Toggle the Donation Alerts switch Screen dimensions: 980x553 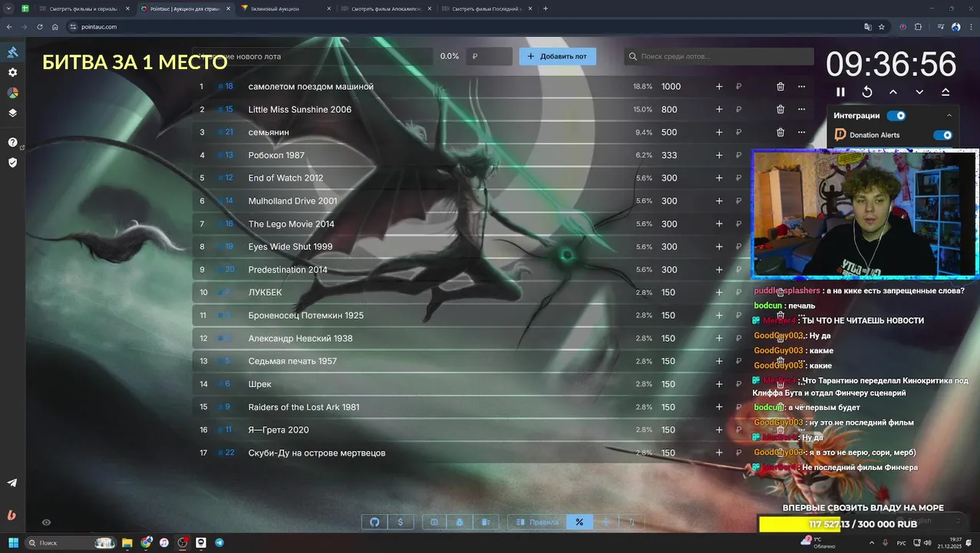point(942,135)
